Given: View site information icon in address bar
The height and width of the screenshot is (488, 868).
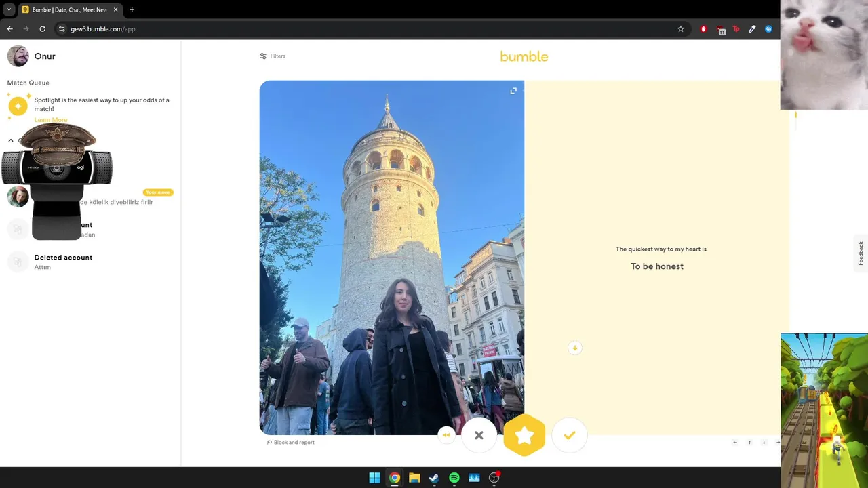Looking at the screenshot, I should pyautogui.click(x=61, y=29).
